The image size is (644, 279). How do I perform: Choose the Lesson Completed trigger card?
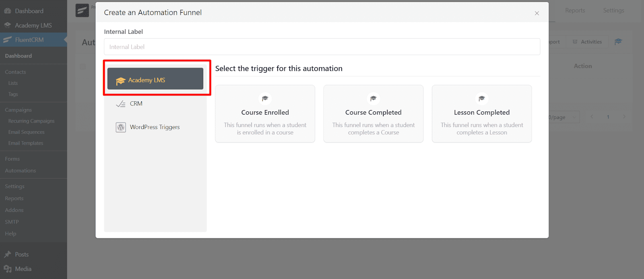point(481,114)
